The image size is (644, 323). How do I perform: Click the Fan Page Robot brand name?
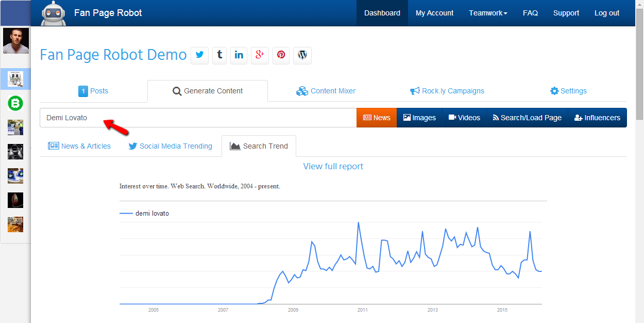click(108, 13)
